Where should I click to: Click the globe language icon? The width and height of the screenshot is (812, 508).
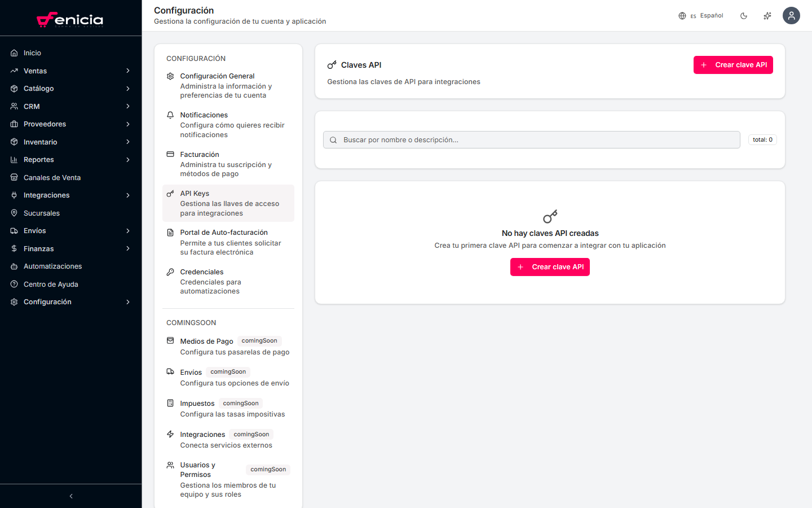point(682,16)
